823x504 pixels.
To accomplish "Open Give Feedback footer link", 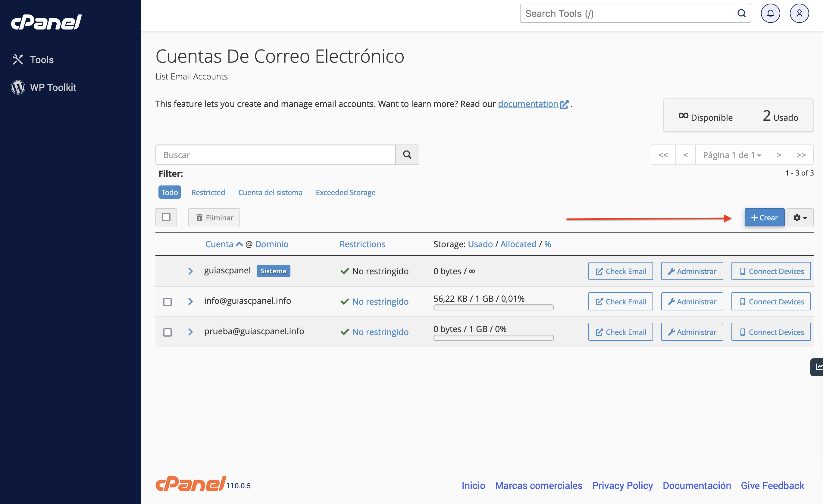I will pyautogui.click(x=772, y=485).
